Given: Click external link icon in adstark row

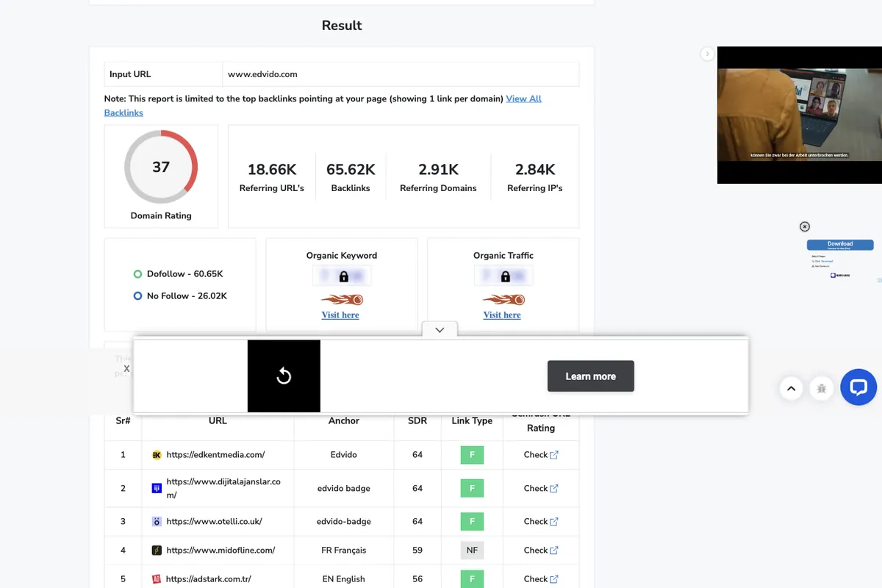Looking at the screenshot, I should [x=554, y=578].
